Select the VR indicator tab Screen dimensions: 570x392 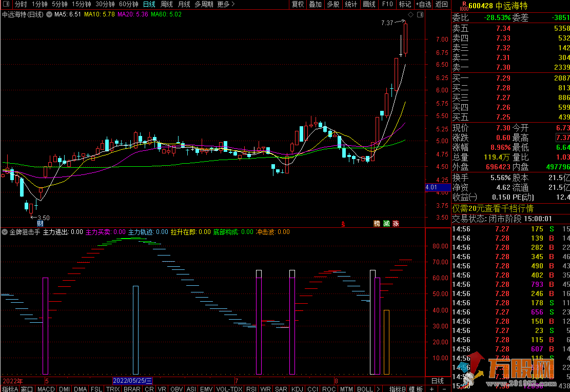pyautogui.click(x=162, y=389)
